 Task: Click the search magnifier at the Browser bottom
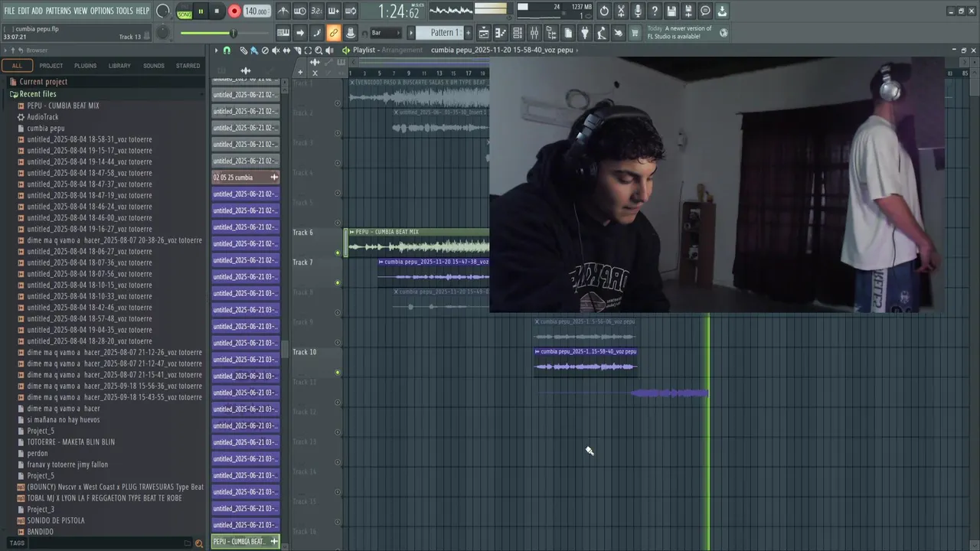pos(199,543)
